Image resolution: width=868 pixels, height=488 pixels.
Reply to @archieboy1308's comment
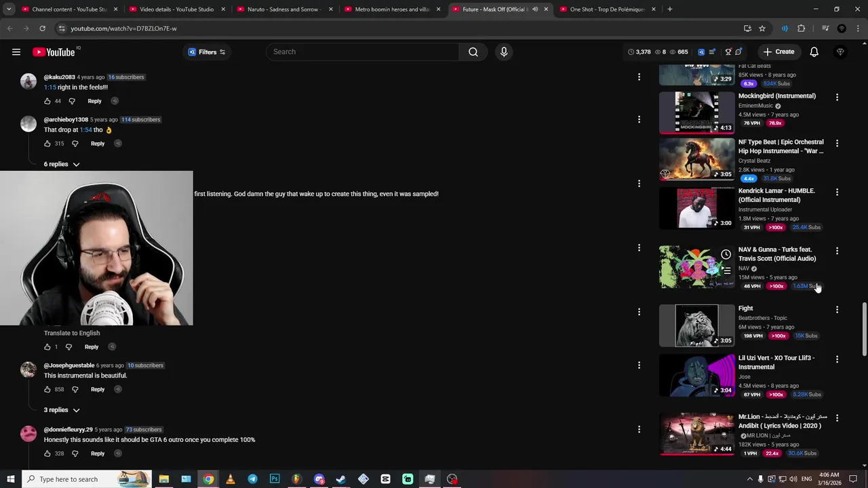point(98,144)
